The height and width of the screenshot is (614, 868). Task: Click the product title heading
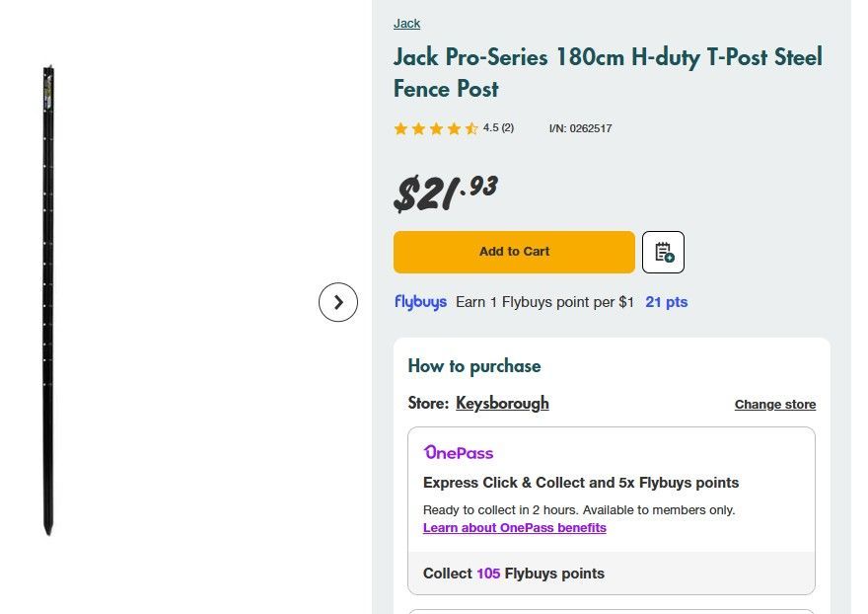tap(607, 72)
